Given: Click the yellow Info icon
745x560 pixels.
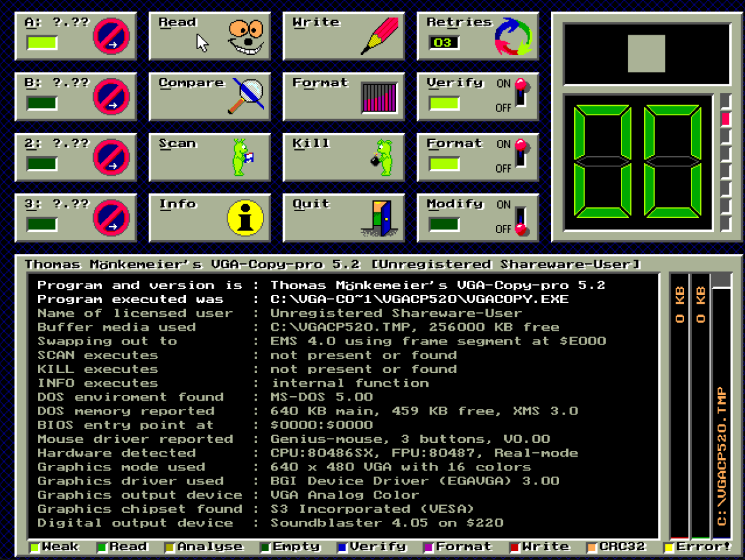Looking at the screenshot, I should [245, 218].
